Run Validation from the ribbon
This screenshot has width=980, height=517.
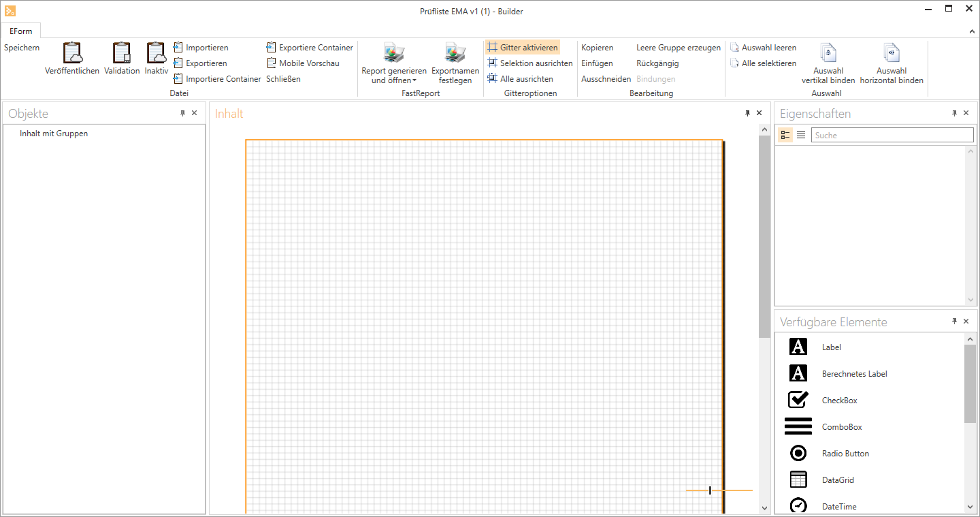coord(122,53)
